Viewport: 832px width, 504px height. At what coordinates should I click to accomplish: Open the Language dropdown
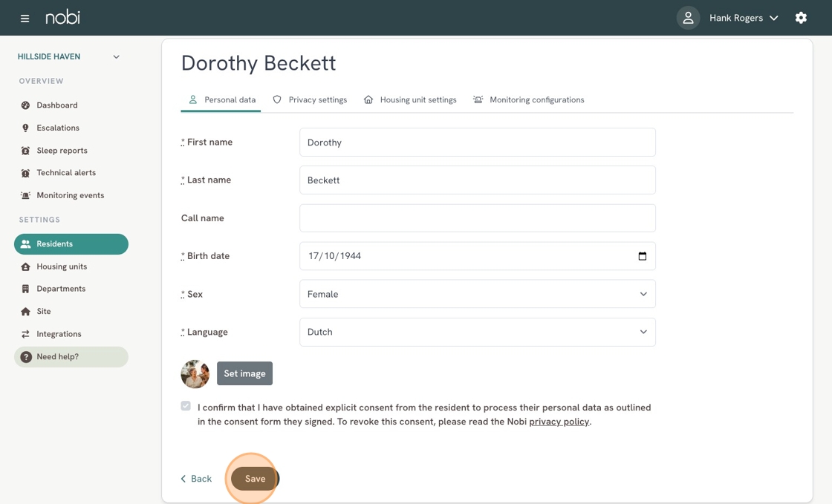pyautogui.click(x=477, y=332)
